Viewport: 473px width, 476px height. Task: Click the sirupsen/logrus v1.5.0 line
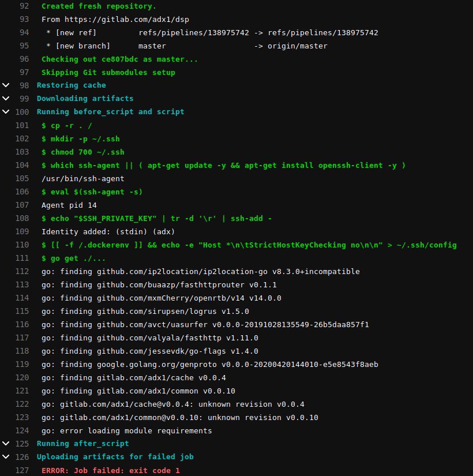[x=145, y=312]
